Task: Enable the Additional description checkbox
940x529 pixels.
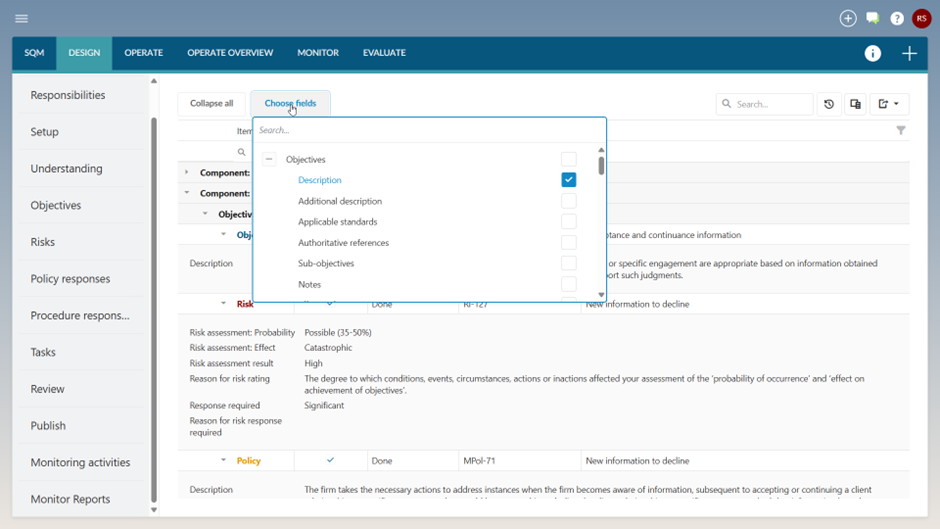Action: pos(568,201)
